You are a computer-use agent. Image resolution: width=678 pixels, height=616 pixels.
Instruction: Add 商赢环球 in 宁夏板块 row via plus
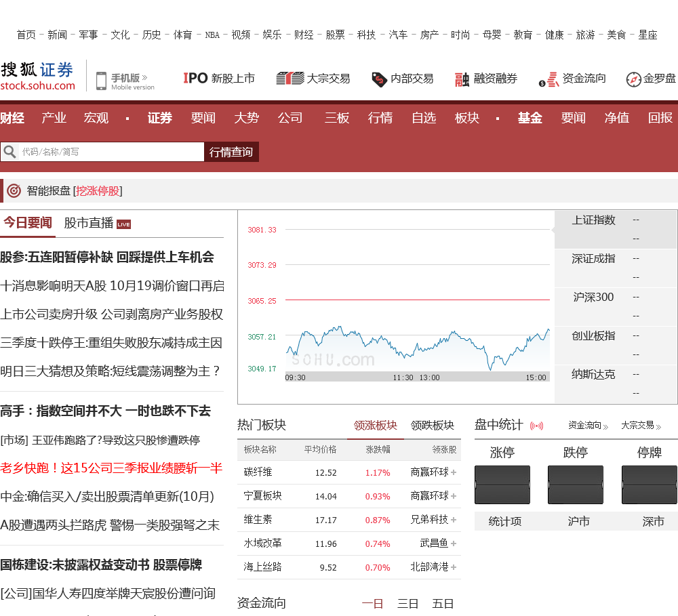tap(454, 496)
